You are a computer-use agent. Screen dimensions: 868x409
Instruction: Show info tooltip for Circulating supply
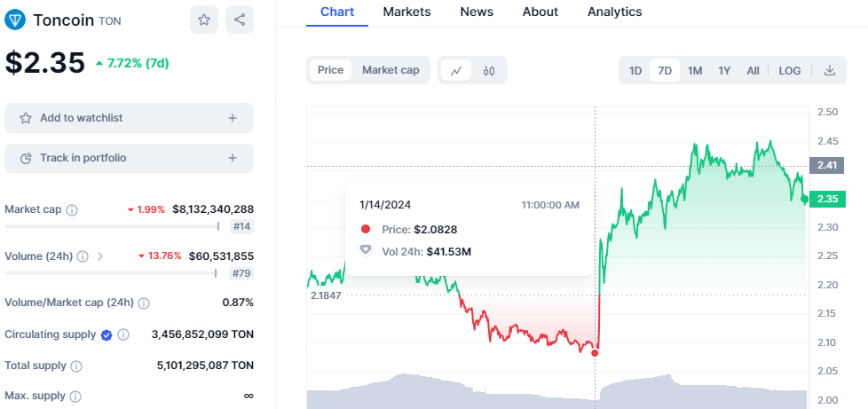click(123, 334)
